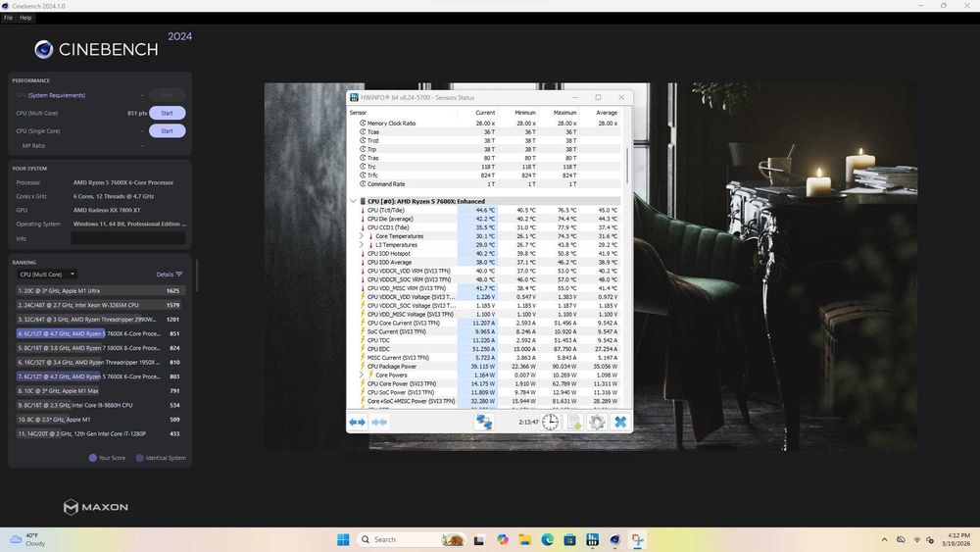
Task: Open Microsoft Edge from the taskbar
Action: [x=548, y=539]
